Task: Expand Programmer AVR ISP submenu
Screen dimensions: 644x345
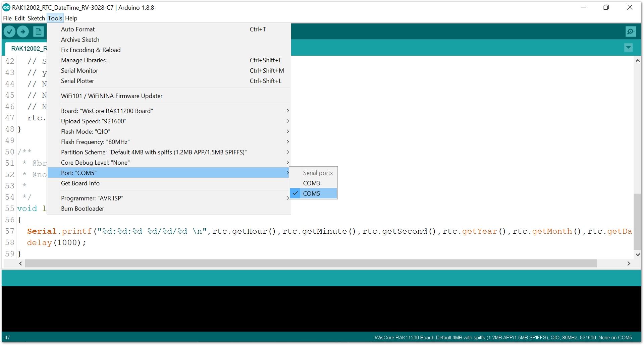Action: click(169, 198)
